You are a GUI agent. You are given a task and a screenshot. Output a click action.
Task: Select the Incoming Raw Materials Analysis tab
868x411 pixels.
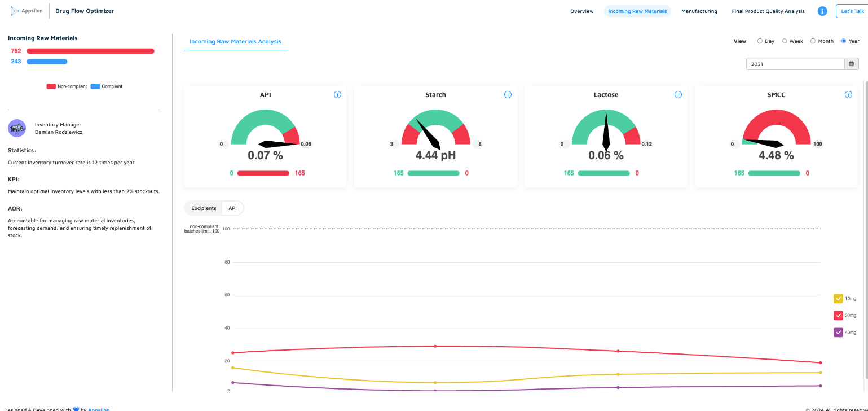tap(235, 42)
